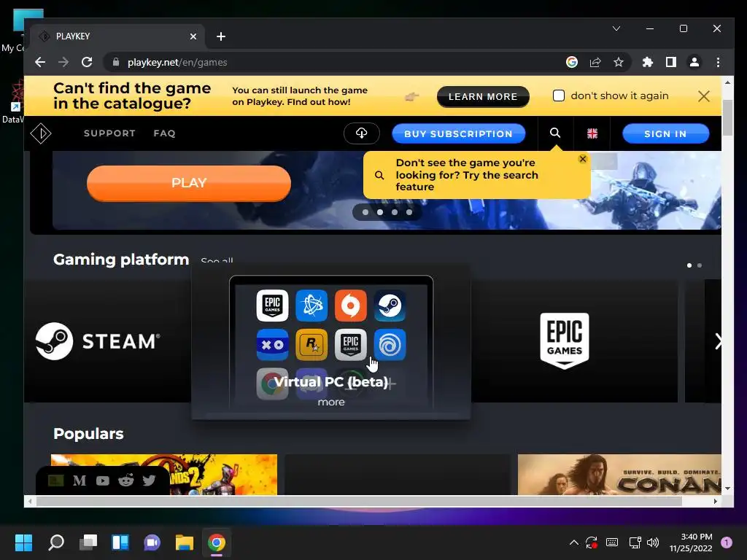Open Windows taskbar Search
This screenshot has width=747, height=560.
[x=56, y=542]
